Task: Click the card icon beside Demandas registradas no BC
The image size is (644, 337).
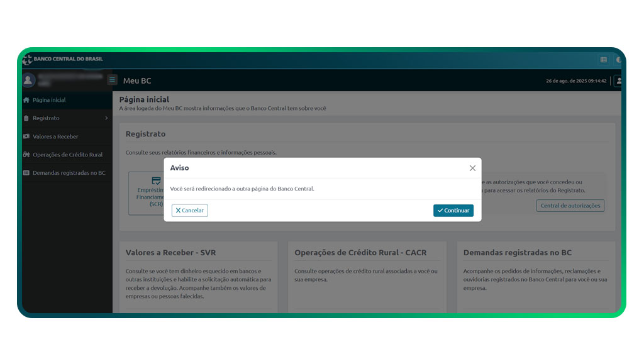Action: point(26,173)
